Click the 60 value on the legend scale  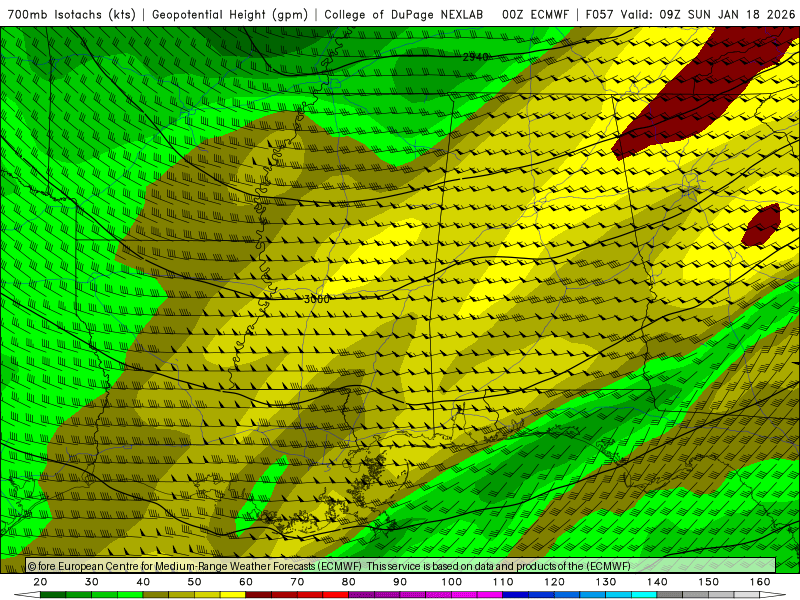point(246,582)
